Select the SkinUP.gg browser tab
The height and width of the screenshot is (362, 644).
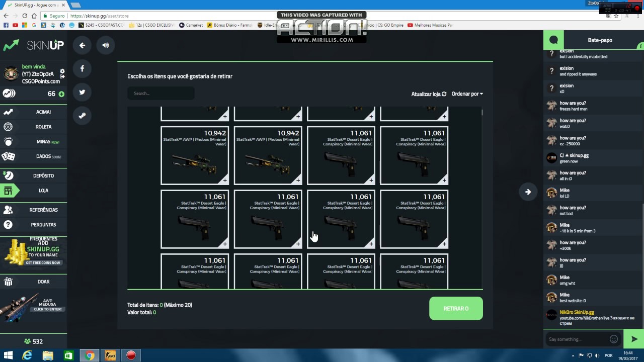click(x=35, y=5)
